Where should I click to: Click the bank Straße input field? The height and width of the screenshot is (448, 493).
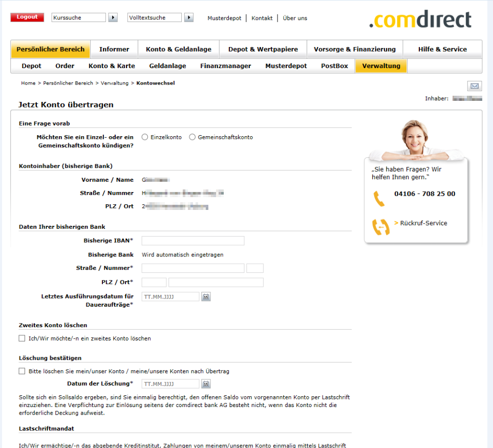(x=193, y=268)
